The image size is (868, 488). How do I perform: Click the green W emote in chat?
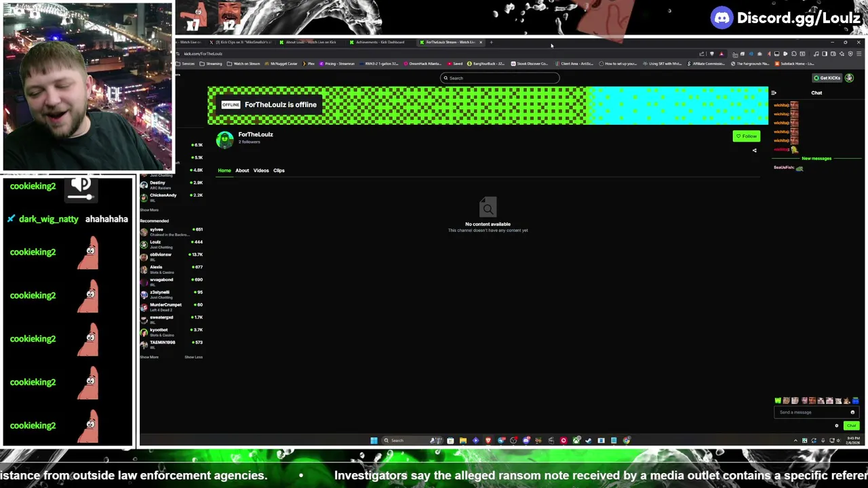(x=778, y=401)
